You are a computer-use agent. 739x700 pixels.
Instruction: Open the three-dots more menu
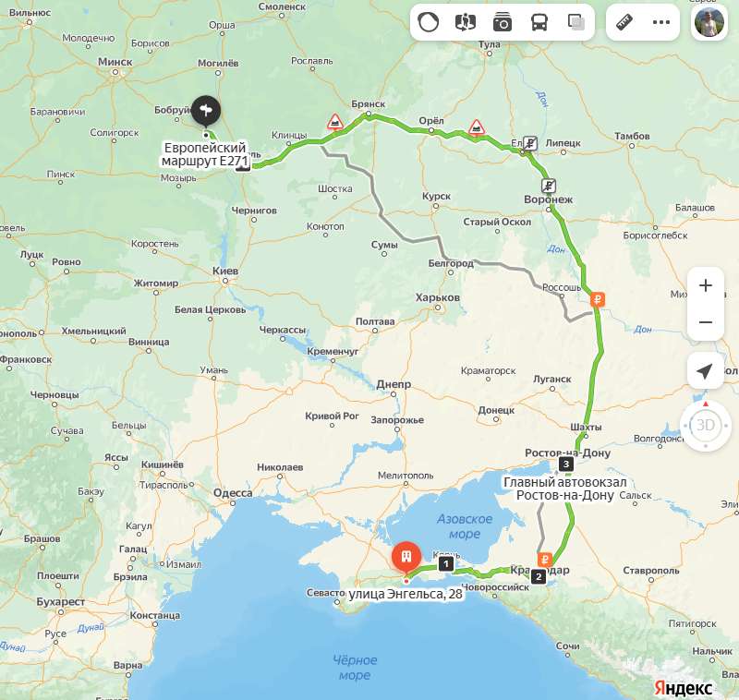tap(661, 22)
